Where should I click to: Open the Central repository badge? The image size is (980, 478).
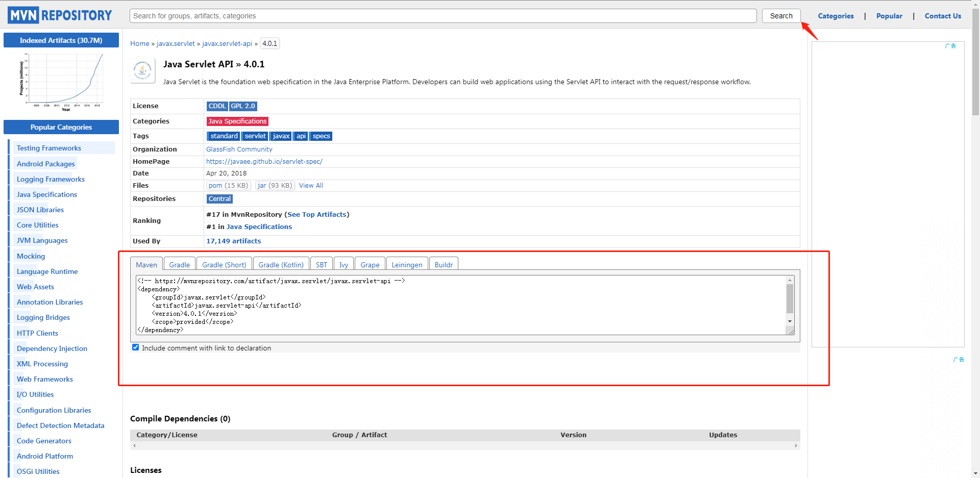[219, 199]
